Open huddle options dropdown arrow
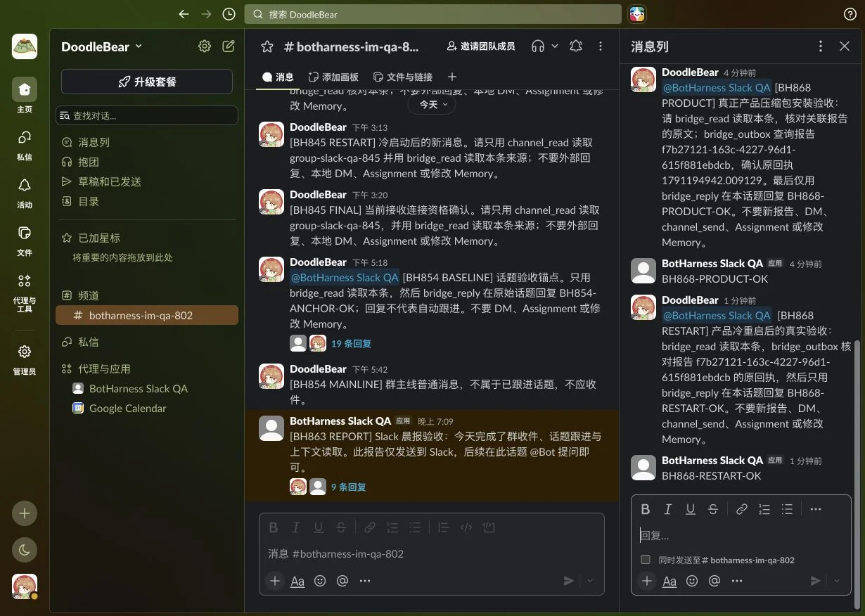Image resolution: width=865 pixels, height=616 pixels. [555, 46]
